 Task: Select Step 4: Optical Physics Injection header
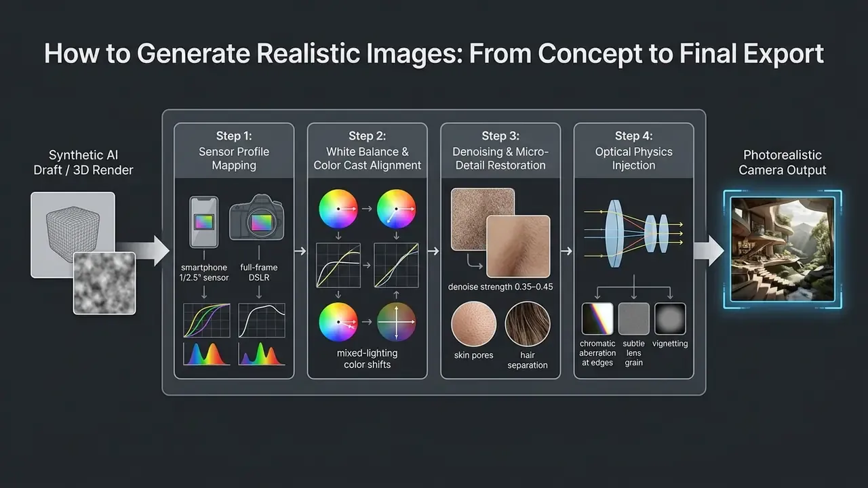[x=633, y=150]
